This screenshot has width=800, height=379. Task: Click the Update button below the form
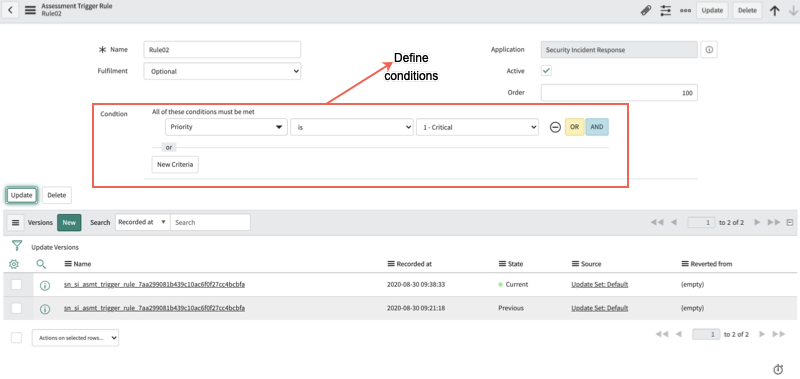coord(21,195)
